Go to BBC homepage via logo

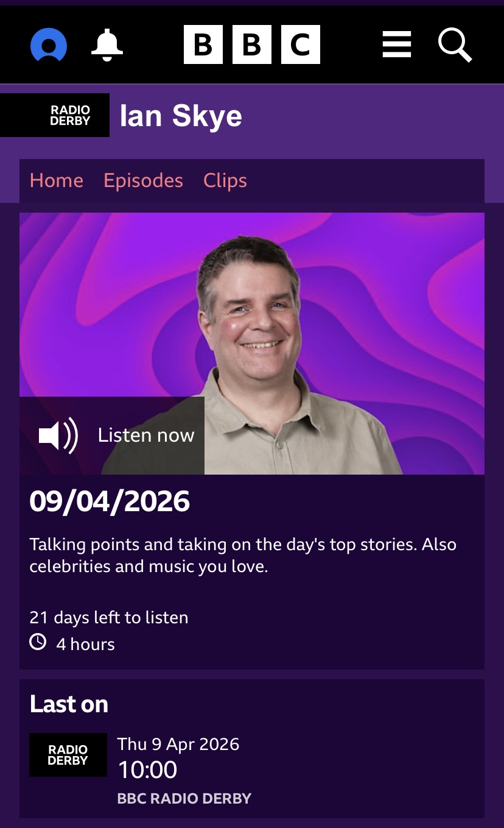point(252,44)
